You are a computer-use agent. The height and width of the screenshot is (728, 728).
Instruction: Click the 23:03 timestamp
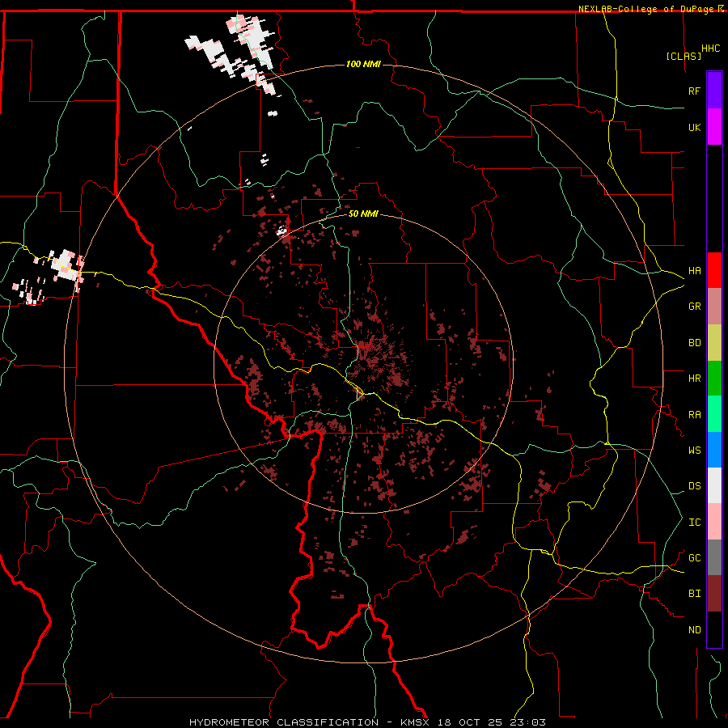pos(528,722)
